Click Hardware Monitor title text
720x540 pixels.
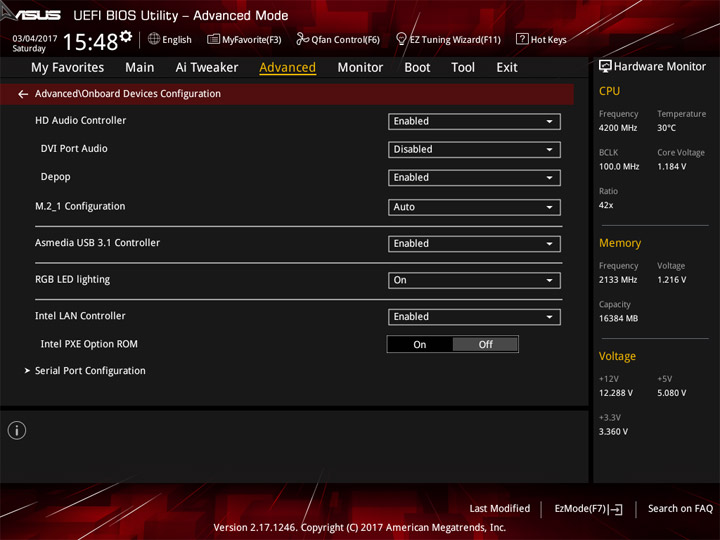(x=660, y=67)
